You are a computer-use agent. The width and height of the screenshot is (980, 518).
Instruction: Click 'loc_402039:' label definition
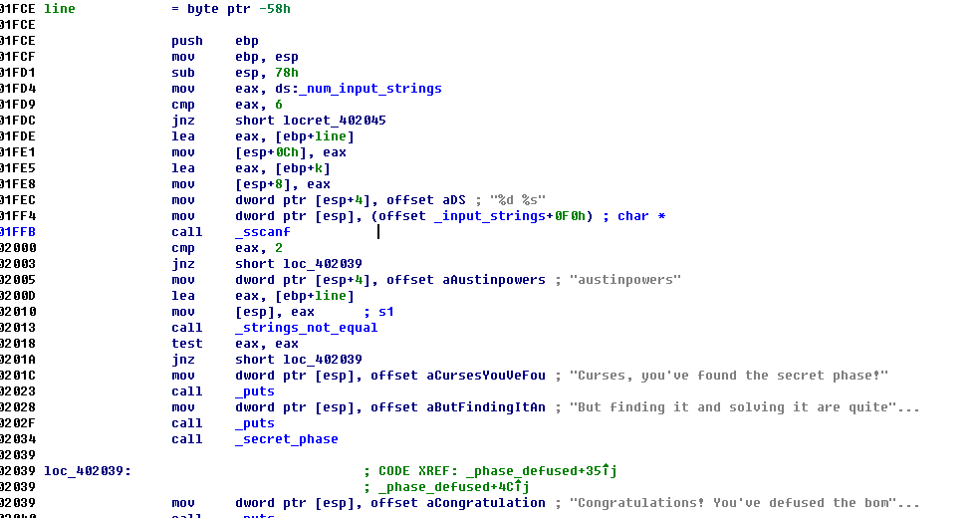pyautogui.click(x=88, y=471)
